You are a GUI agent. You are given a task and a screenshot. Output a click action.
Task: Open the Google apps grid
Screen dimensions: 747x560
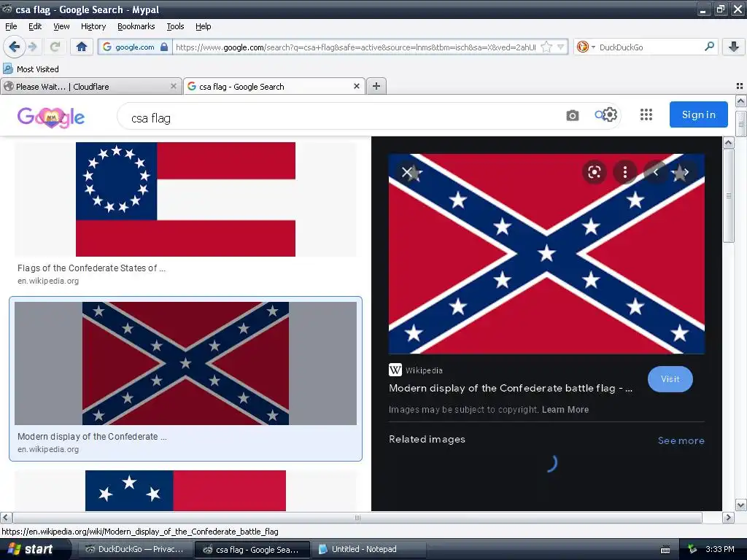tap(646, 114)
